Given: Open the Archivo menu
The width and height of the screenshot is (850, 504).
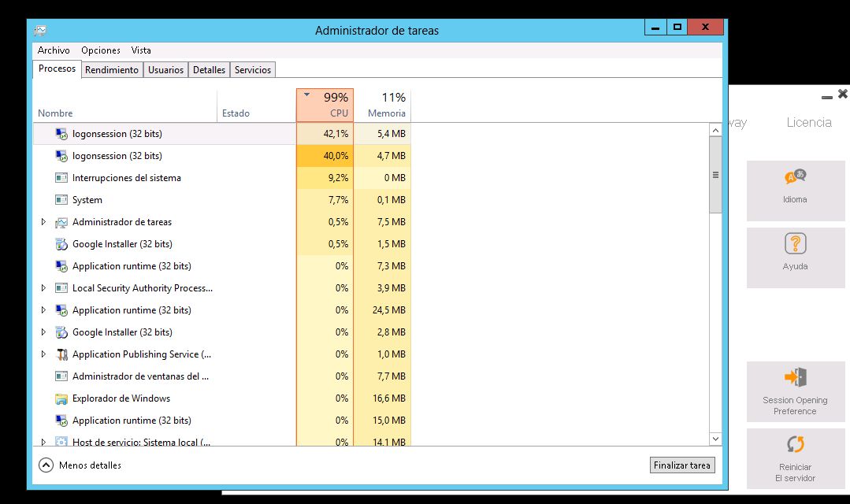Looking at the screenshot, I should tap(54, 50).
